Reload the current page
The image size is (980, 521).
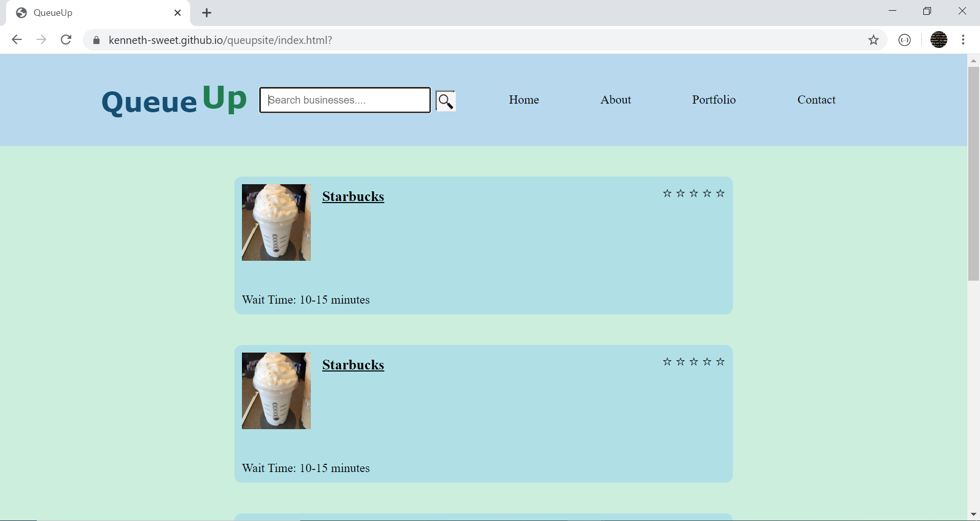point(66,40)
